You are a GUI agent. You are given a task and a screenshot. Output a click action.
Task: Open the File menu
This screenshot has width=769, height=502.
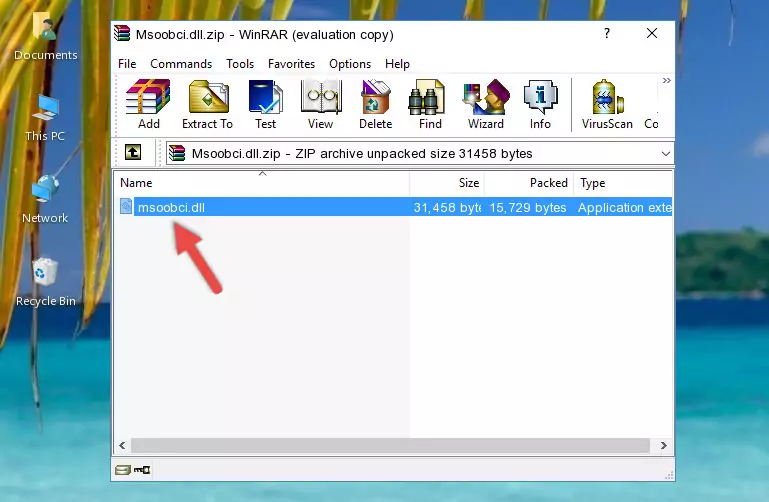pos(127,64)
